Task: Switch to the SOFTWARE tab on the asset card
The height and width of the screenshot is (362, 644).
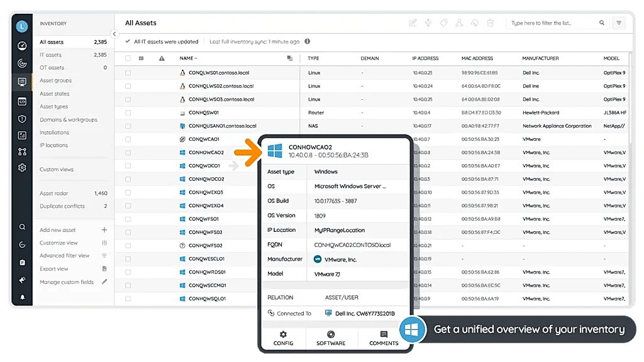Action: [x=331, y=339]
